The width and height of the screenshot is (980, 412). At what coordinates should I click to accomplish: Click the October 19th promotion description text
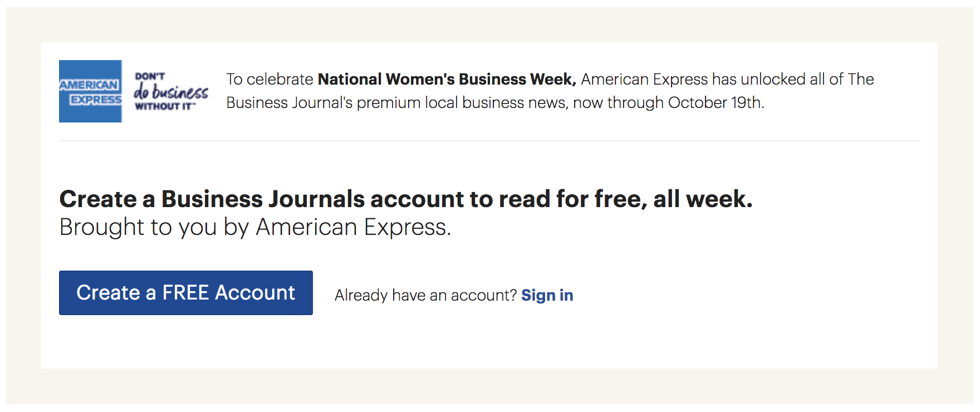coord(496,102)
